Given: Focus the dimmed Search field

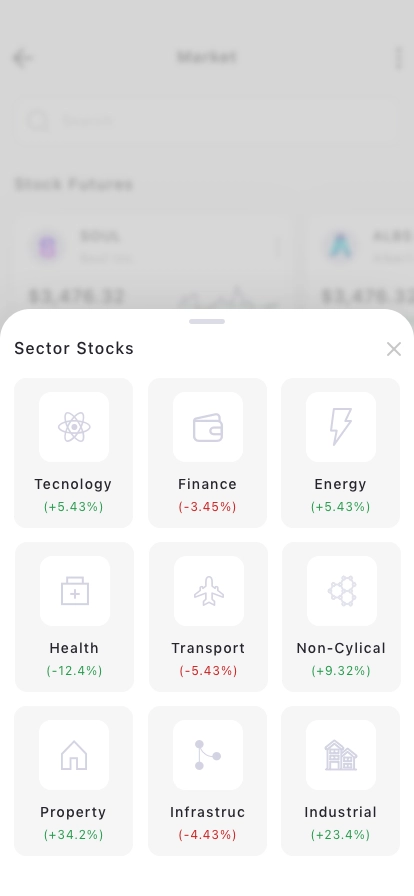Looking at the screenshot, I should coord(206,121).
